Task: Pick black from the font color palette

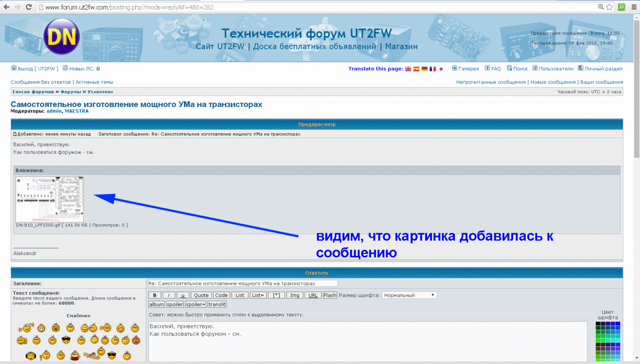Action: tap(598, 324)
